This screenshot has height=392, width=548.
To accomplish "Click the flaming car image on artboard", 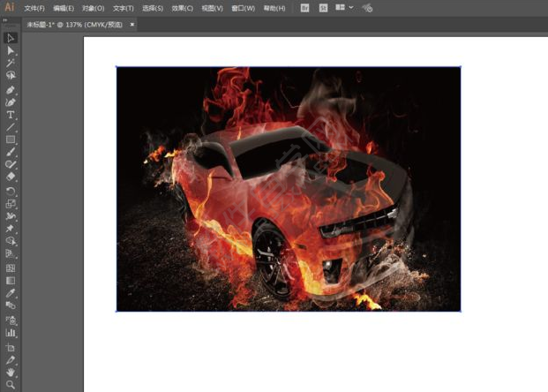I will 289,189.
